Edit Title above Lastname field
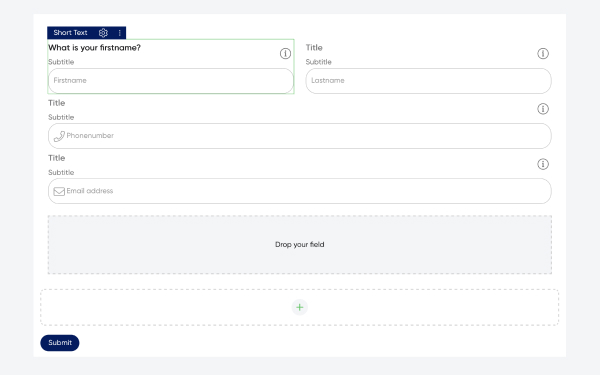Screen dimensions: 600x375 pos(314,48)
